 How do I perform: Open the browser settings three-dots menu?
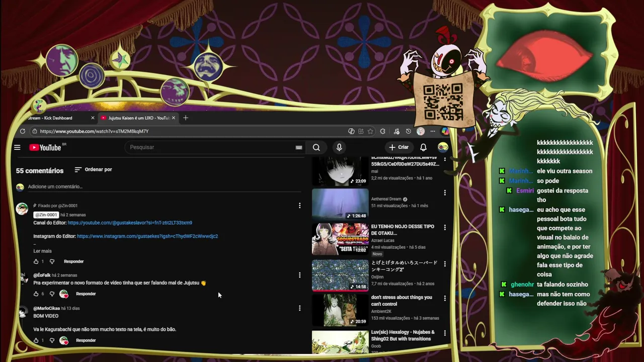click(433, 131)
